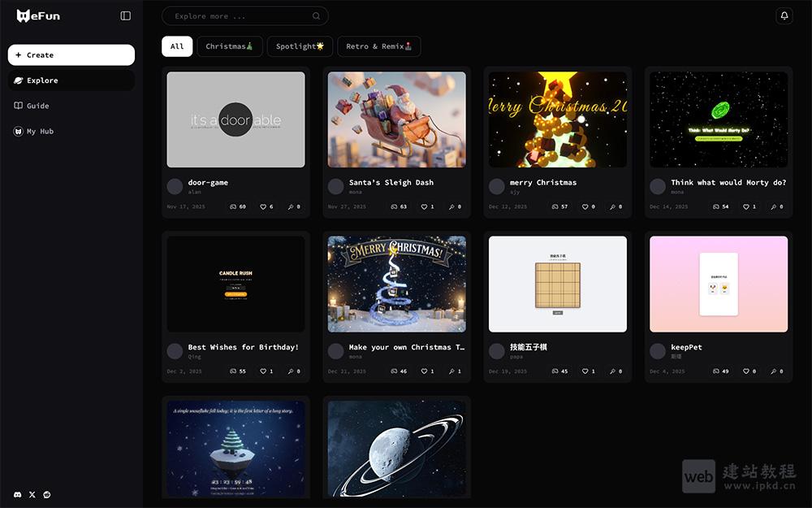
Task: Like the door-game card via heart icon
Action: (263, 207)
